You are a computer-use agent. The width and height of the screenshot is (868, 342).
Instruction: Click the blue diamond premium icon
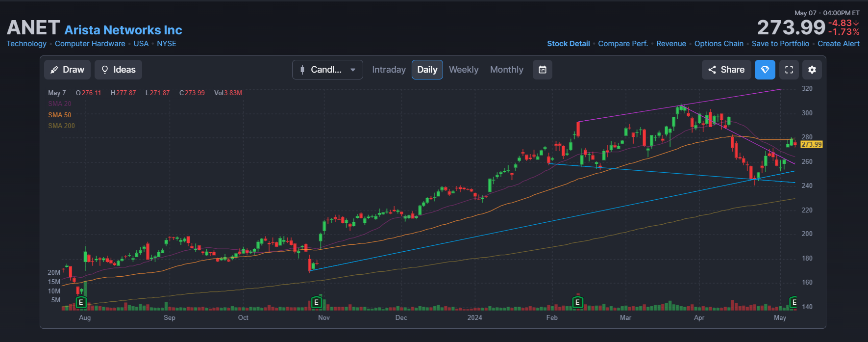(765, 70)
